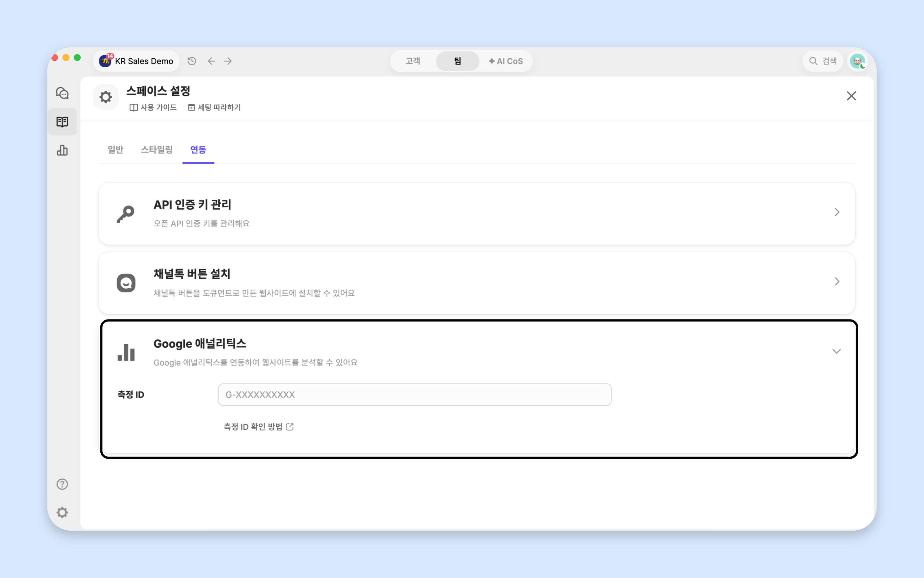This screenshot has width=924, height=578.
Task: Switch to the 고객 view
Action: coord(413,61)
